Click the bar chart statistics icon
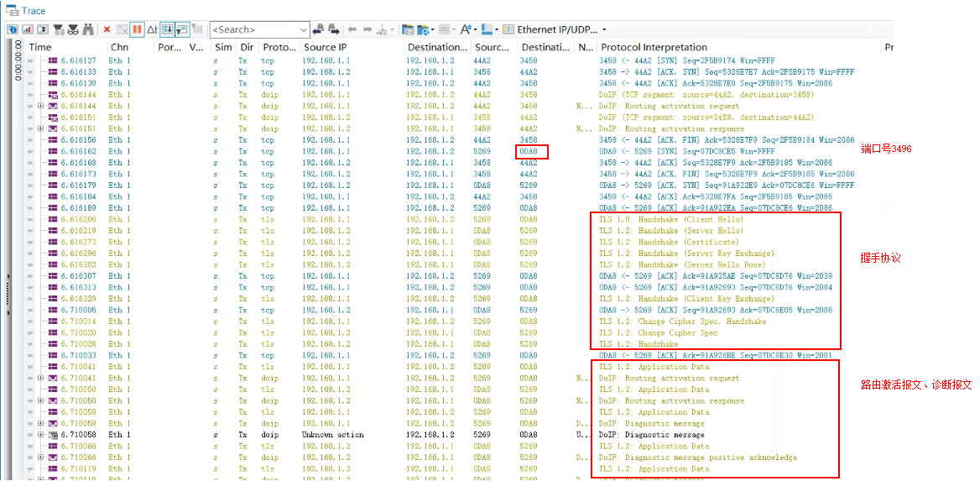 tap(27, 29)
